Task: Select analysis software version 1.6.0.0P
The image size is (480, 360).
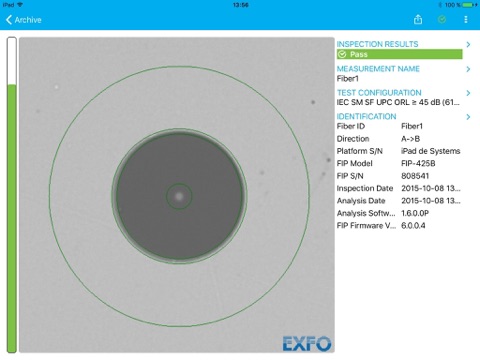Action: 415,213
